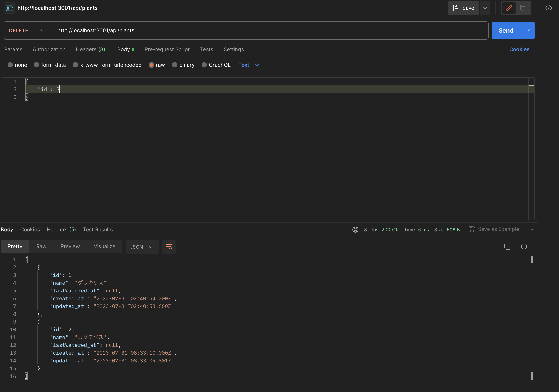Viewport: 559px width, 392px height.
Task: Choose the GraphQL body option
Action: click(x=204, y=65)
